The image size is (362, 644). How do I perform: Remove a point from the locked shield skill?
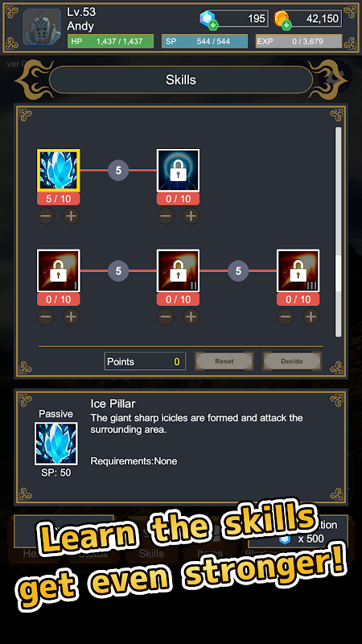166,216
